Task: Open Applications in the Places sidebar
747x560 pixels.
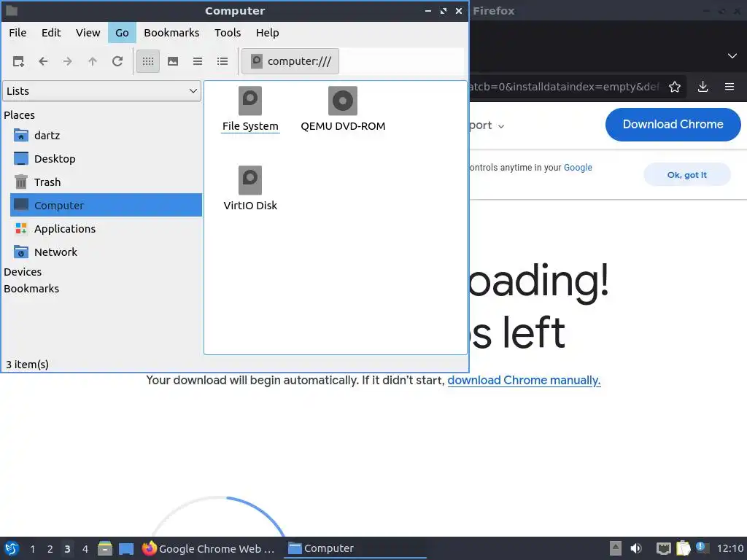Action: click(x=106, y=228)
